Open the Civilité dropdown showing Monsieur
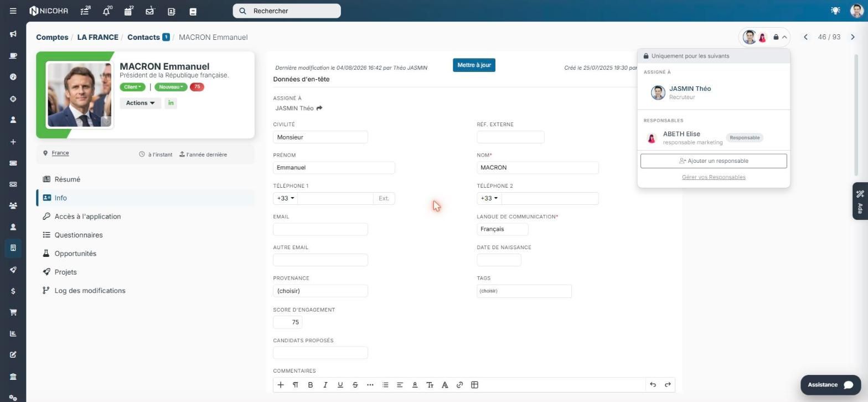This screenshot has width=868, height=402. click(321, 137)
